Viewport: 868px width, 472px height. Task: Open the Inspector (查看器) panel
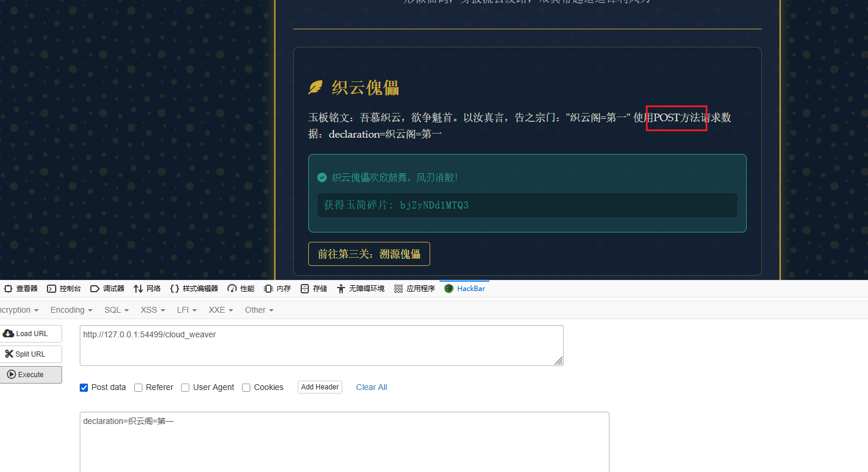click(x=21, y=289)
